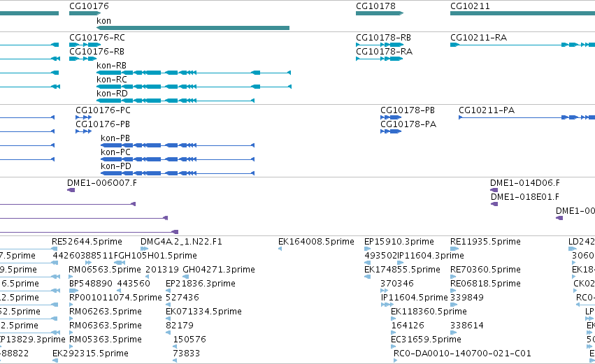Click the GH04271.3prime EST label
This screenshot has height=364, width=595.
coord(219,270)
